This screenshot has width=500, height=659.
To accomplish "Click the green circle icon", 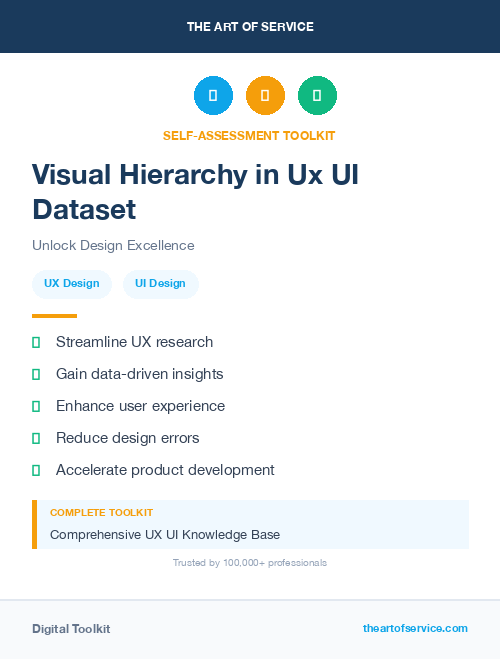I will click(317, 95).
